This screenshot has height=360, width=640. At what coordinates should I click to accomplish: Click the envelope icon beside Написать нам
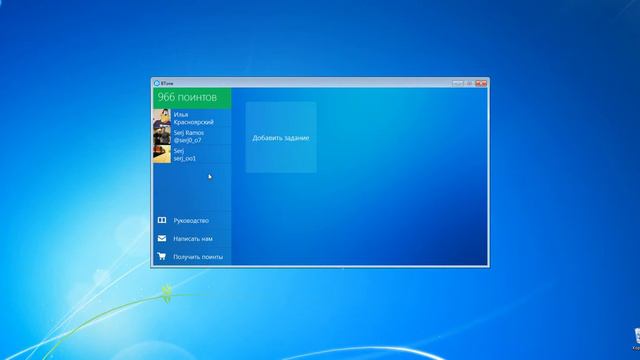click(162, 238)
